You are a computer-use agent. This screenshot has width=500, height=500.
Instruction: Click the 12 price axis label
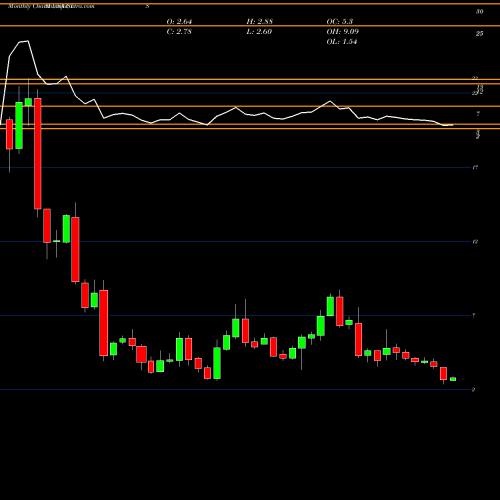click(x=475, y=241)
